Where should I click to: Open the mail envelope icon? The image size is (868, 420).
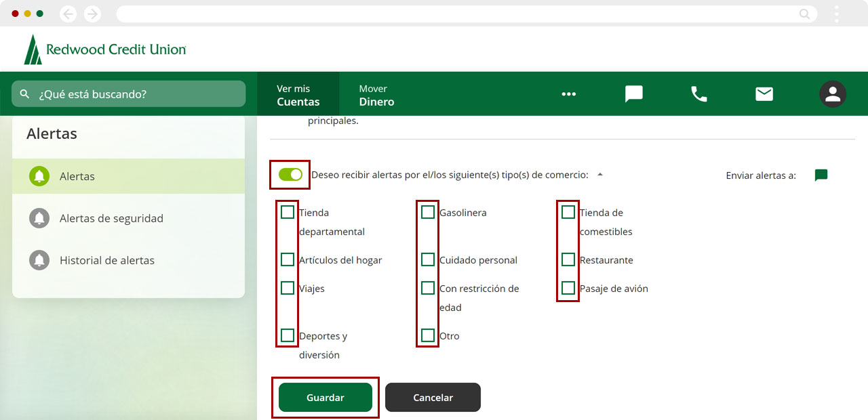[x=764, y=94]
